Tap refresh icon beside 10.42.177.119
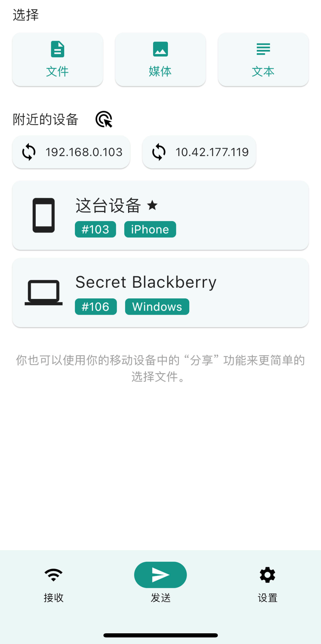This screenshot has height=644, width=321. click(x=159, y=152)
